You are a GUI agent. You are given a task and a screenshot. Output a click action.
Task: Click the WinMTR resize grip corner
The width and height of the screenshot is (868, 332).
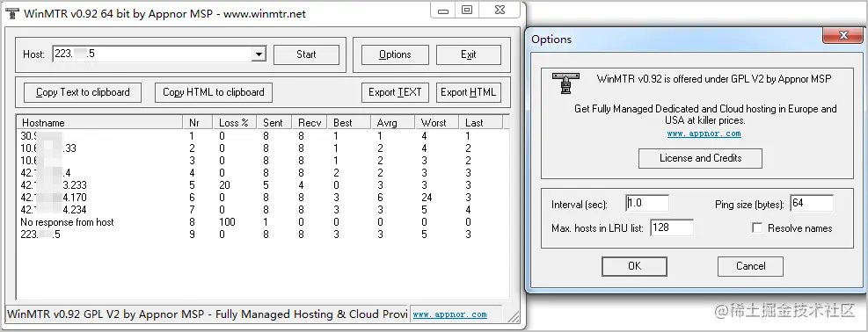(x=514, y=317)
